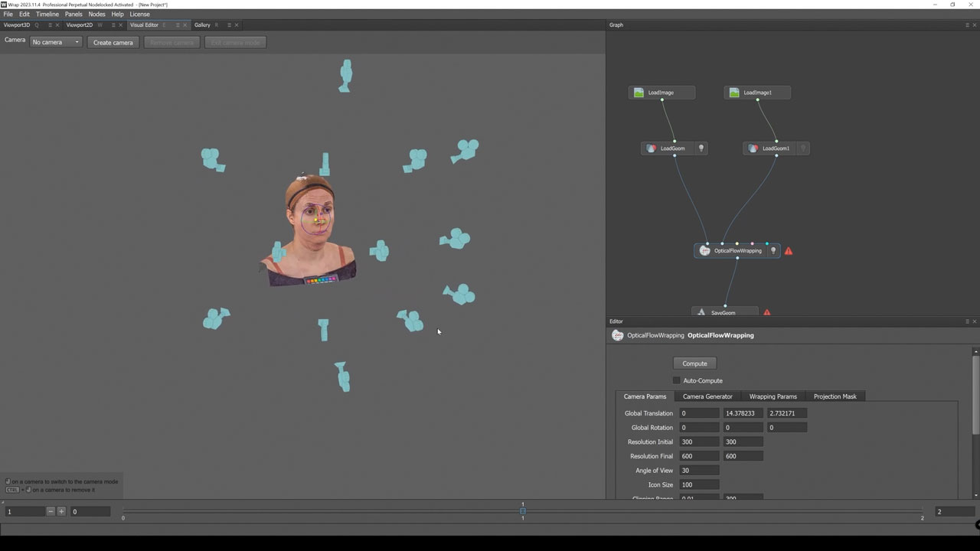Click the camera icon above the head model
The image size is (980, 551).
(325, 164)
